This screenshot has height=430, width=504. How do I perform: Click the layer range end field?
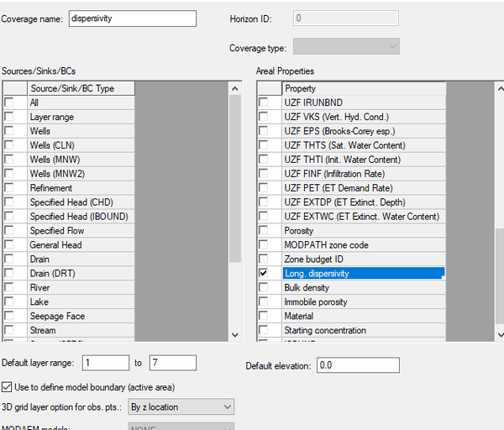pos(172,363)
